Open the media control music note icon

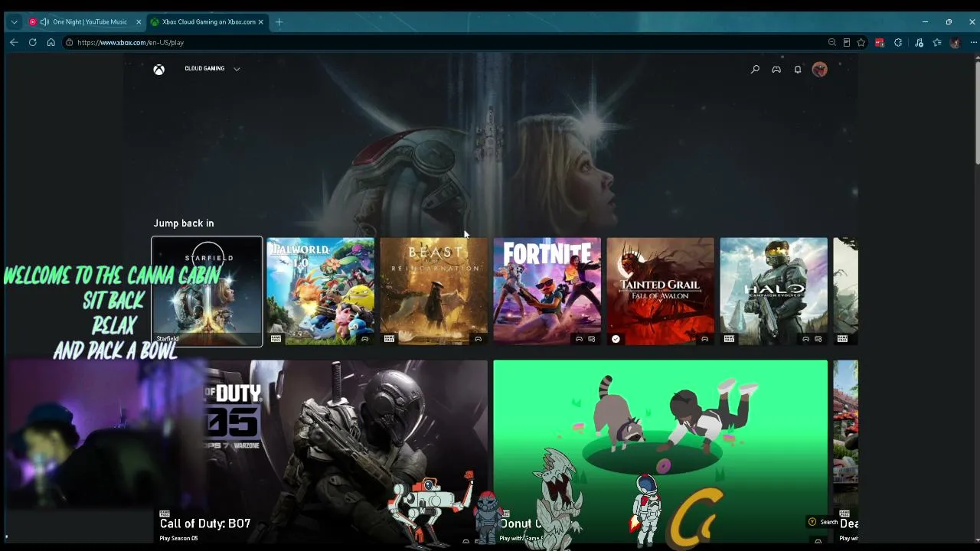919,43
